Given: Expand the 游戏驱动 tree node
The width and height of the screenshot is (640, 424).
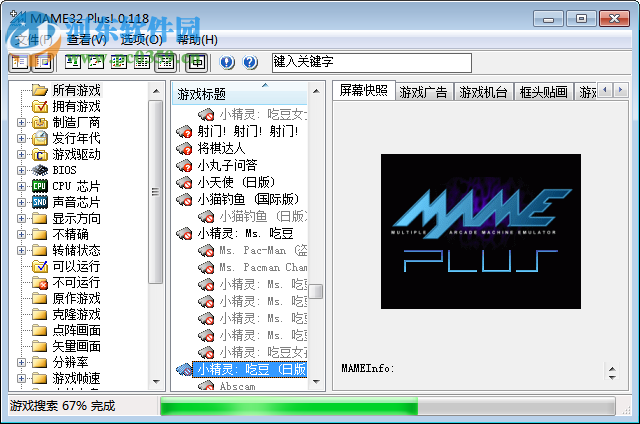Looking at the screenshot, I should 22,154.
